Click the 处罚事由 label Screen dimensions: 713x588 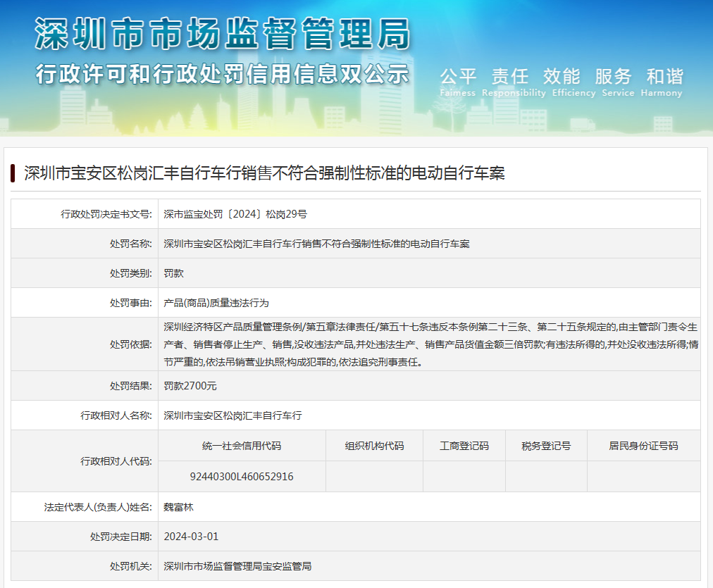(131, 303)
